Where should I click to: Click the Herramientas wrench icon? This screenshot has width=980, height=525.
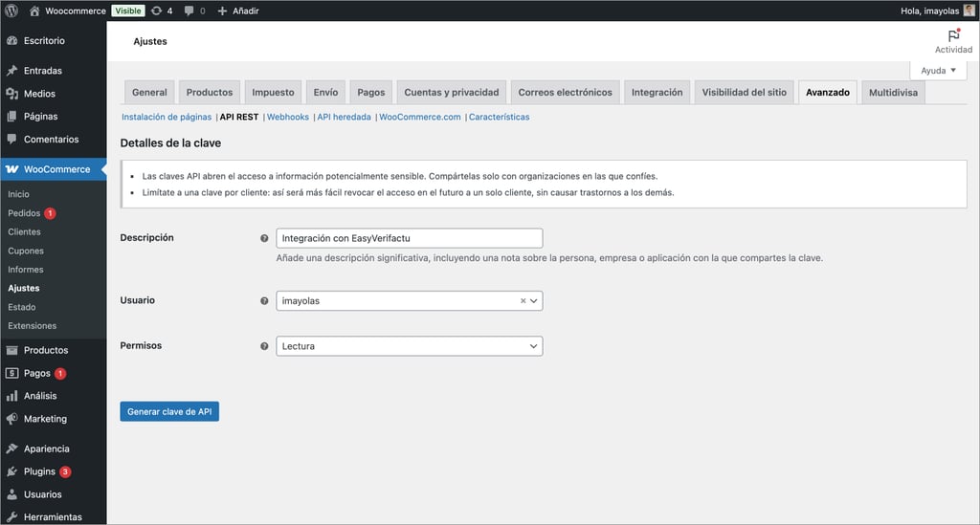pyautogui.click(x=11, y=517)
